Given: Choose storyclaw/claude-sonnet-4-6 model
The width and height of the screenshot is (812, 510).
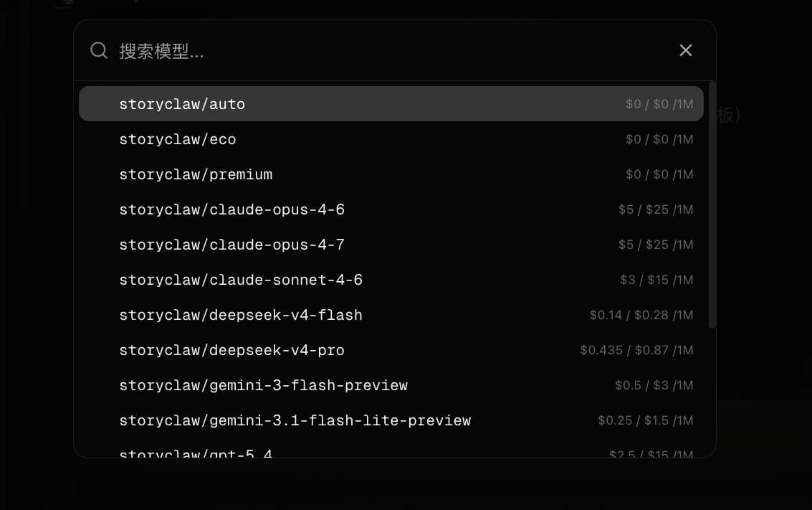Looking at the screenshot, I should point(391,280).
